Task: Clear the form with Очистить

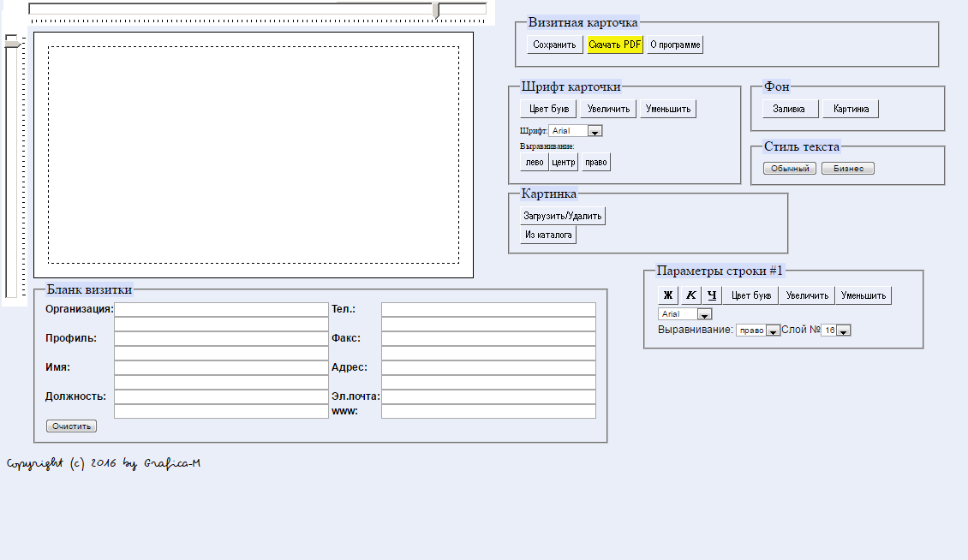Action: click(x=71, y=426)
